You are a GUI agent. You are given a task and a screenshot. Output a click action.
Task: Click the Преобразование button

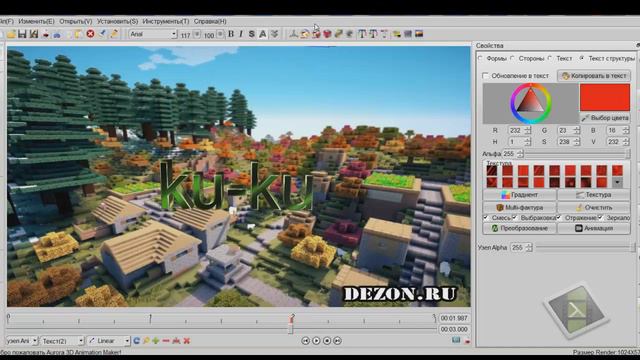pos(520,228)
